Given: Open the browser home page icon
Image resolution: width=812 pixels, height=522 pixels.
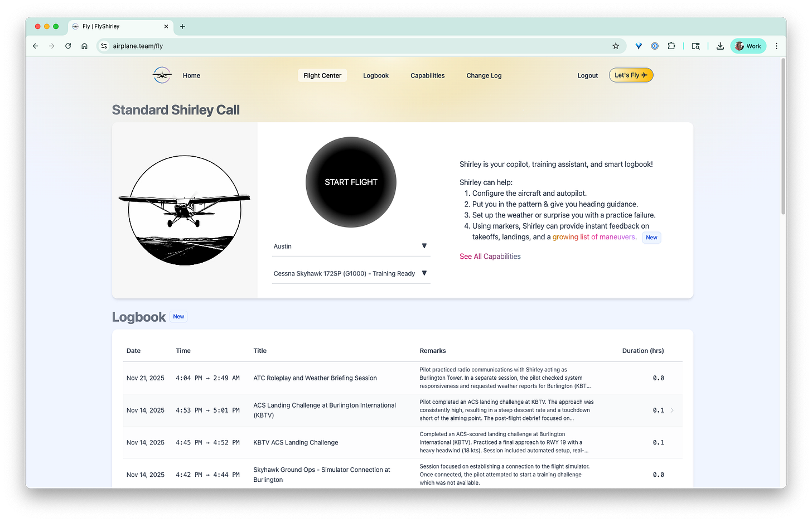Looking at the screenshot, I should pos(84,46).
